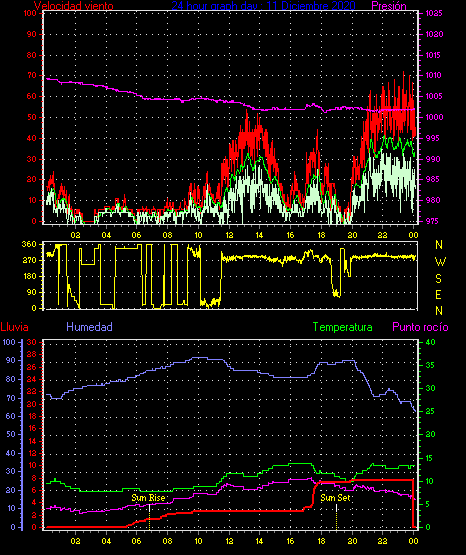Image resolution: width=466 pixels, height=555 pixels.
Task: Click the "Velocidad viento" red label
Action: coord(74,6)
